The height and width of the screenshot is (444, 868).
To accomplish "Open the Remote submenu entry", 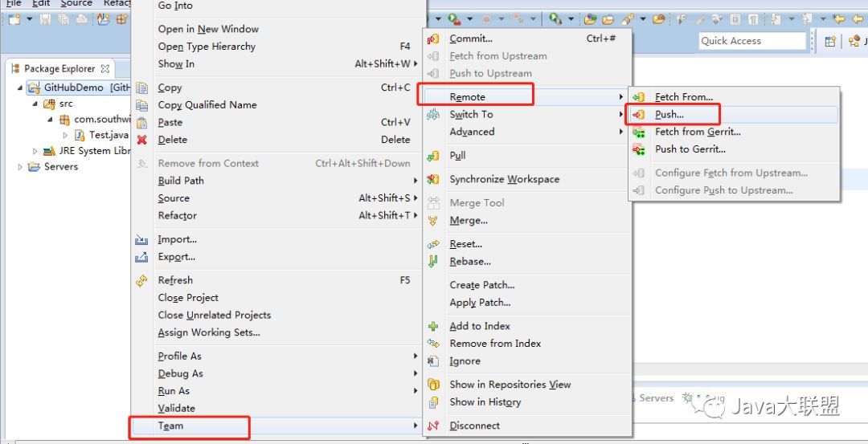I will tap(527, 97).
